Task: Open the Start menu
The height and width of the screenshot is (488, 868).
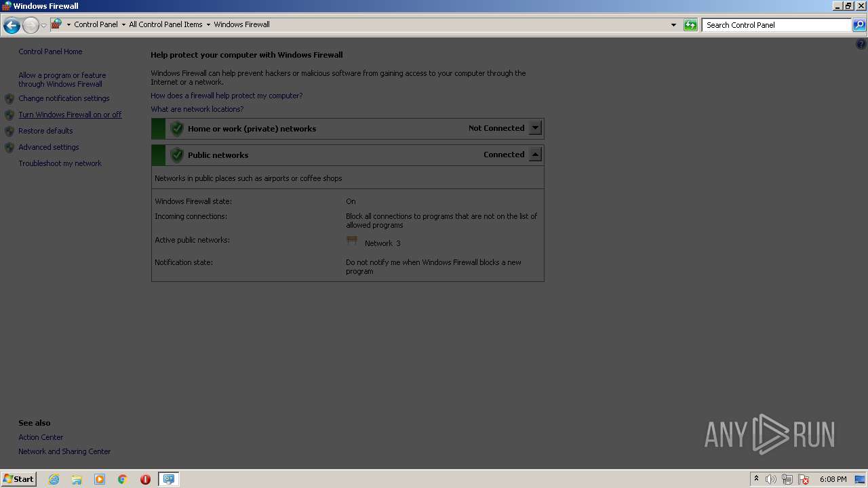Action: pos(18,479)
